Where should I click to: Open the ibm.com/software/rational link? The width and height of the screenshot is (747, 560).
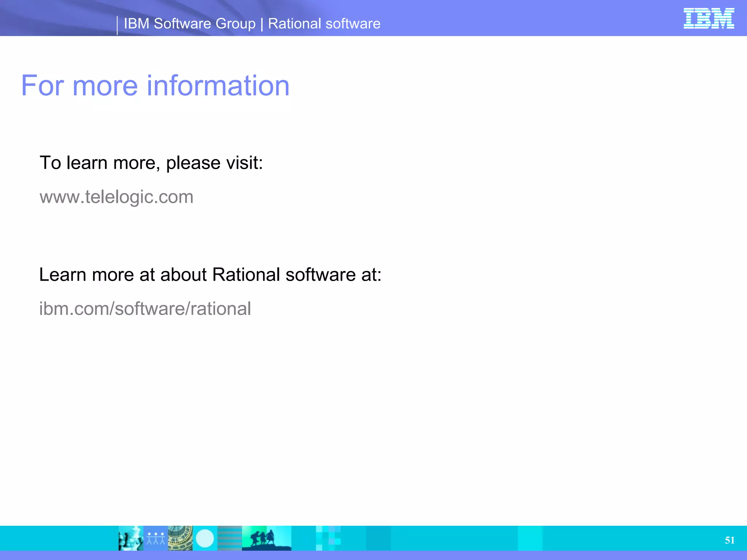(x=145, y=309)
